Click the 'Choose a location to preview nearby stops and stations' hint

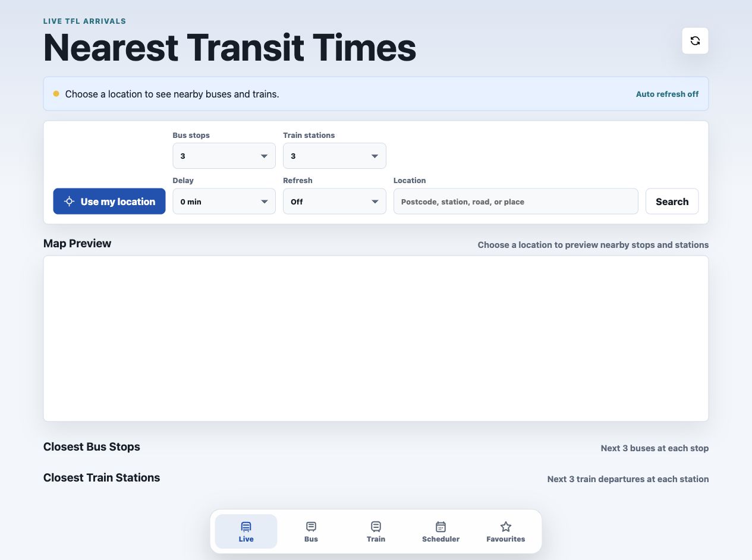593,245
